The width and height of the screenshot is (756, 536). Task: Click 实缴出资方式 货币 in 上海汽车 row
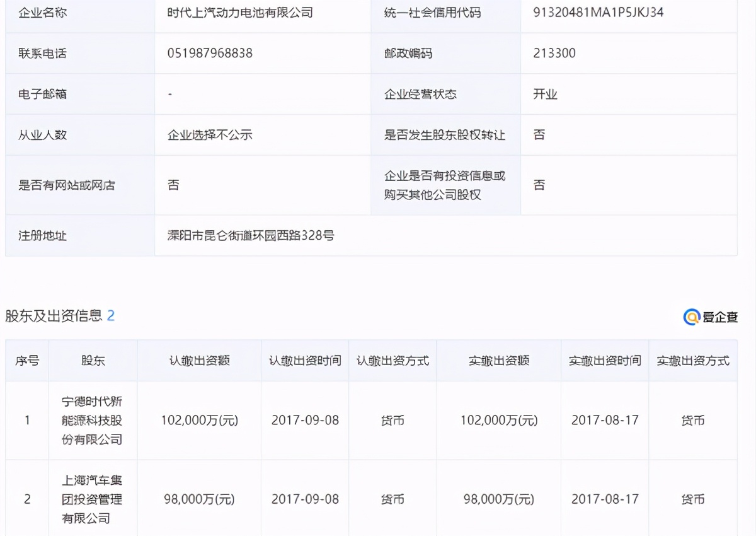(693, 499)
